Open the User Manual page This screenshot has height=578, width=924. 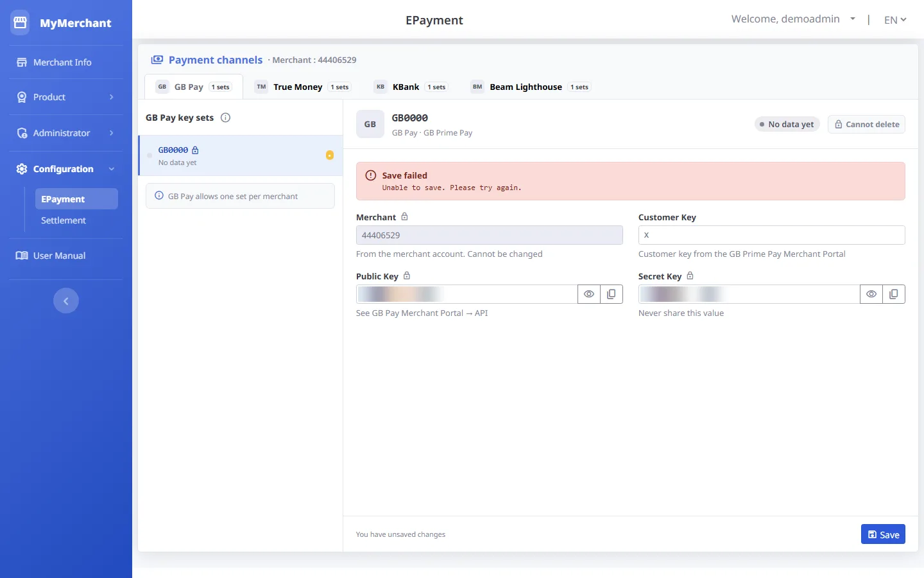click(59, 256)
